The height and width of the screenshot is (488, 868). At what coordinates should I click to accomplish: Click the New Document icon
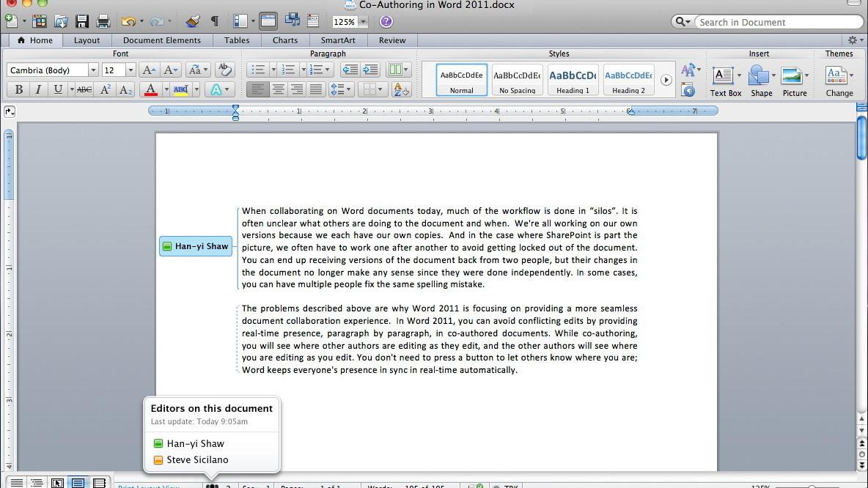point(11,21)
